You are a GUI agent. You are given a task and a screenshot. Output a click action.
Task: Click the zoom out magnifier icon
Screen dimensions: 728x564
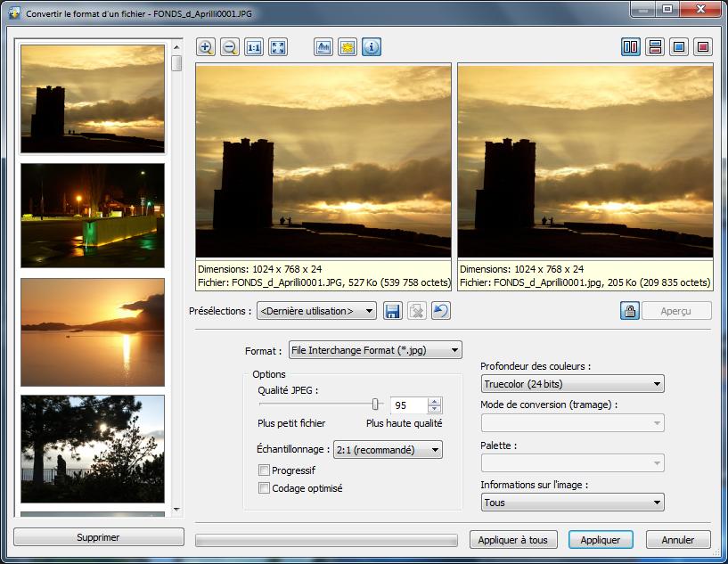230,47
